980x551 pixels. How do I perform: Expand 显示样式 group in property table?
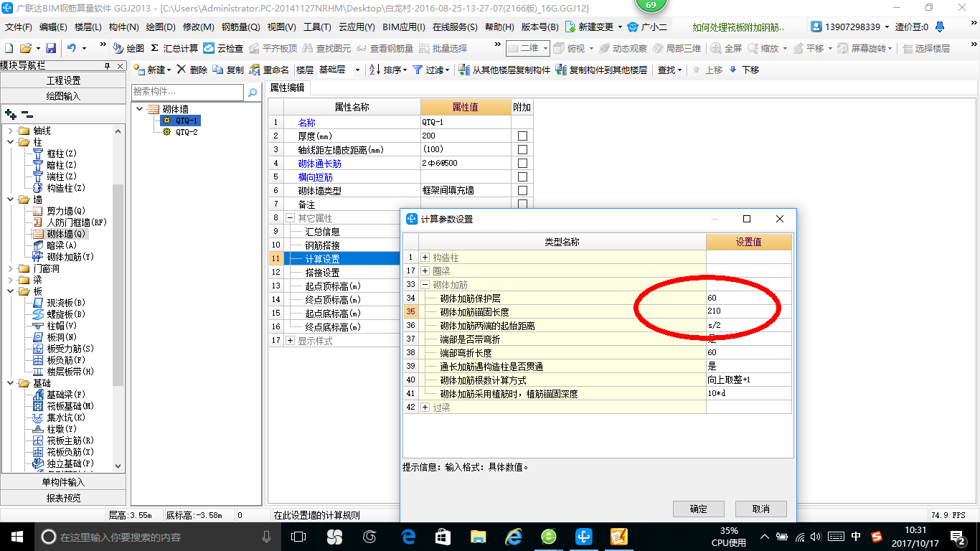click(290, 341)
